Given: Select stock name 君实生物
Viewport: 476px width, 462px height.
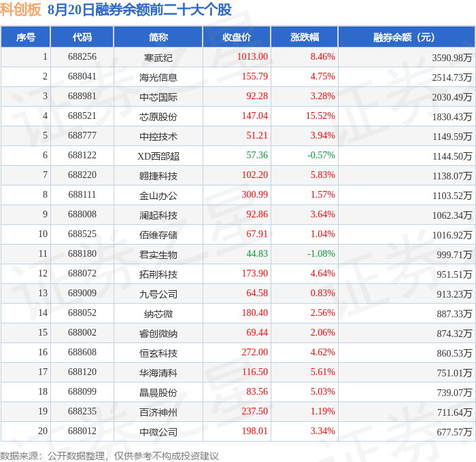Looking at the screenshot, I should (x=158, y=255).
